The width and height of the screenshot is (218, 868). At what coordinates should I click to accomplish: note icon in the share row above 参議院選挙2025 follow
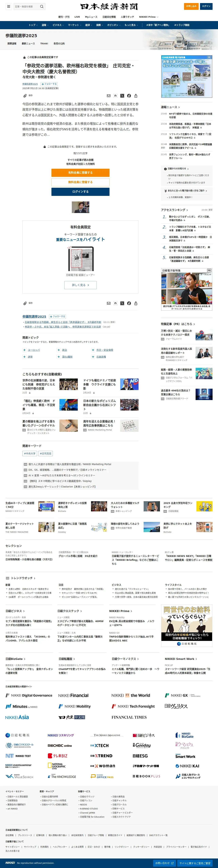115,303
